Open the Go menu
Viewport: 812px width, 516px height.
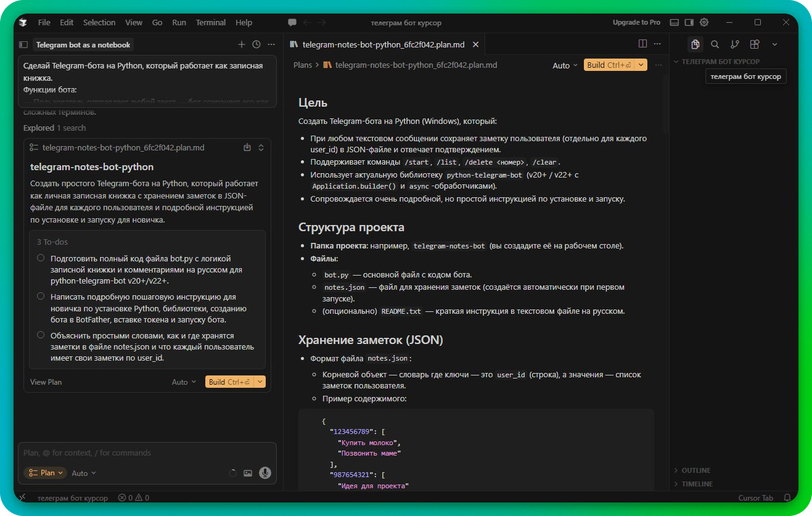(157, 22)
